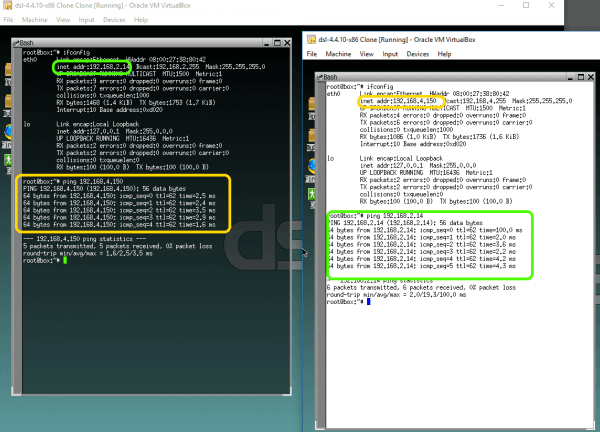Click Bash title icon in left terminal
This screenshot has width=600, height=432.
(x=16, y=42)
